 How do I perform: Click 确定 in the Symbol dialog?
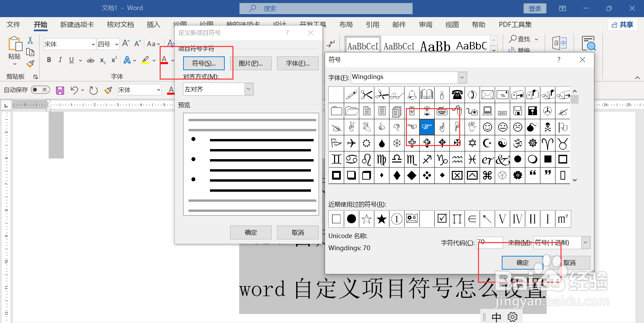click(x=522, y=263)
